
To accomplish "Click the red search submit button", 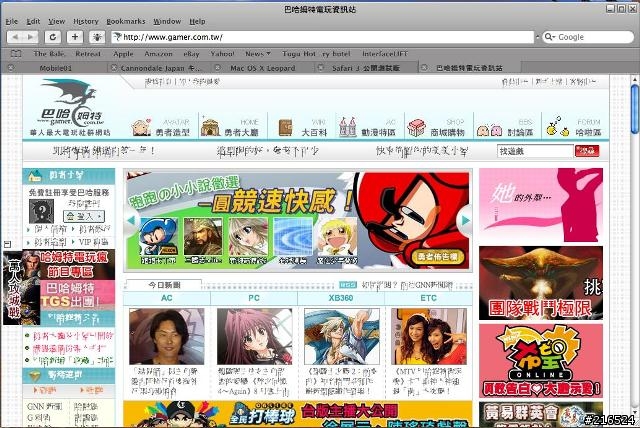I will pyautogui.click(x=587, y=151).
